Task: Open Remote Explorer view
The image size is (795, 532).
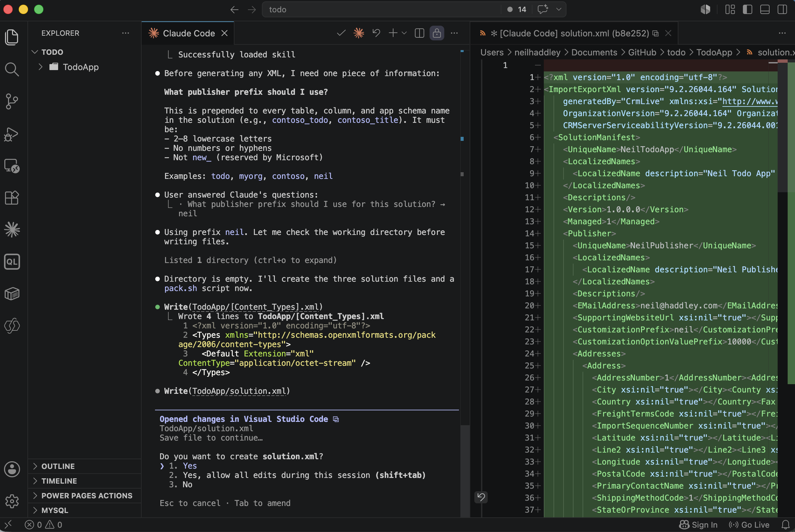Action: click(12, 166)
